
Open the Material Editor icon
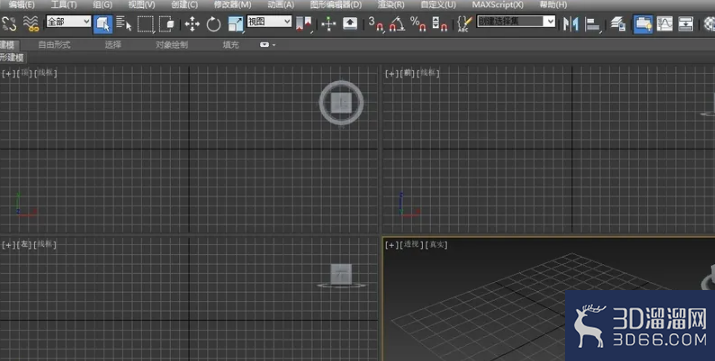click(709, 24)
